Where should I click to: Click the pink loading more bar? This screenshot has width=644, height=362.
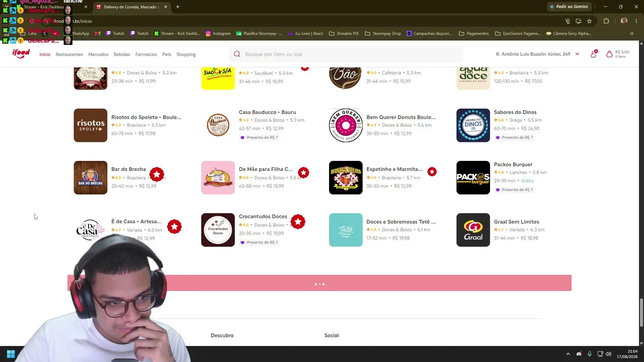[x=319, y=283]
